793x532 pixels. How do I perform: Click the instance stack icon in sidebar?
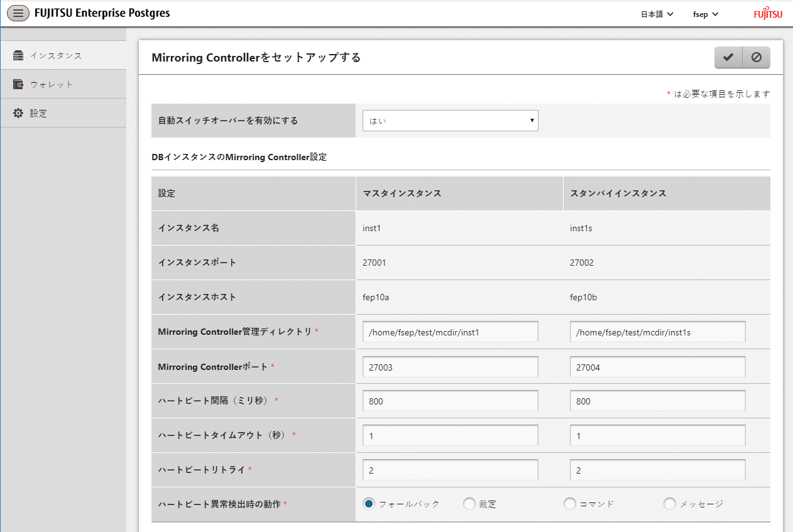(18, 55)
